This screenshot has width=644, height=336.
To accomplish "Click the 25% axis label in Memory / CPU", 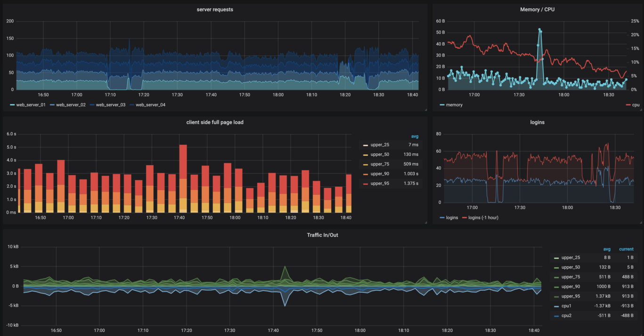I will (635, 21).
